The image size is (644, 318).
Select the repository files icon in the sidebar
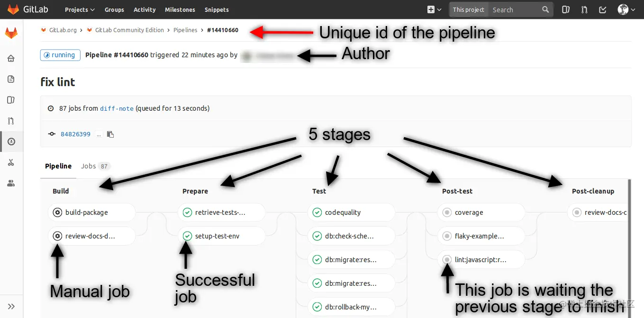point(11,79)
